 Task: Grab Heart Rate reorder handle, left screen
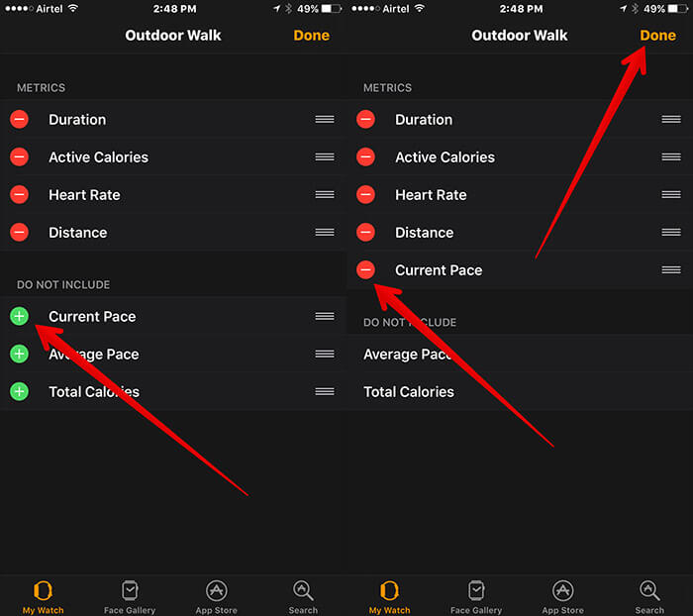point(325,194)
